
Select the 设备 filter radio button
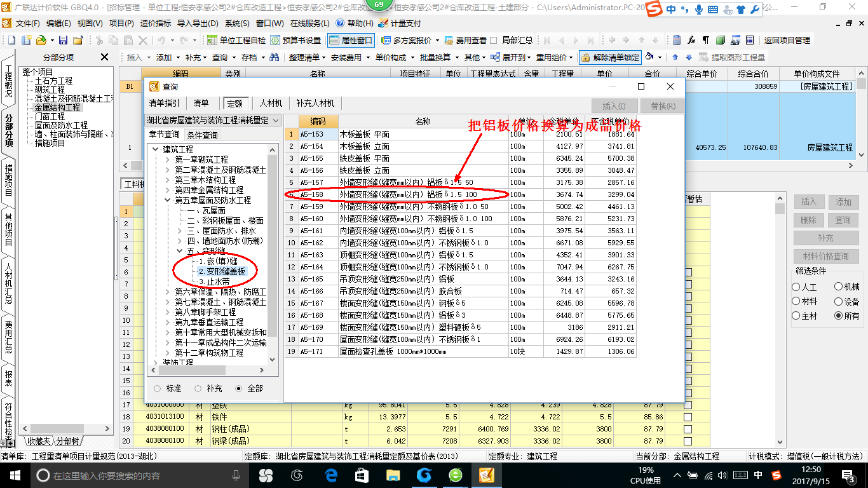(x=839, y=302)
